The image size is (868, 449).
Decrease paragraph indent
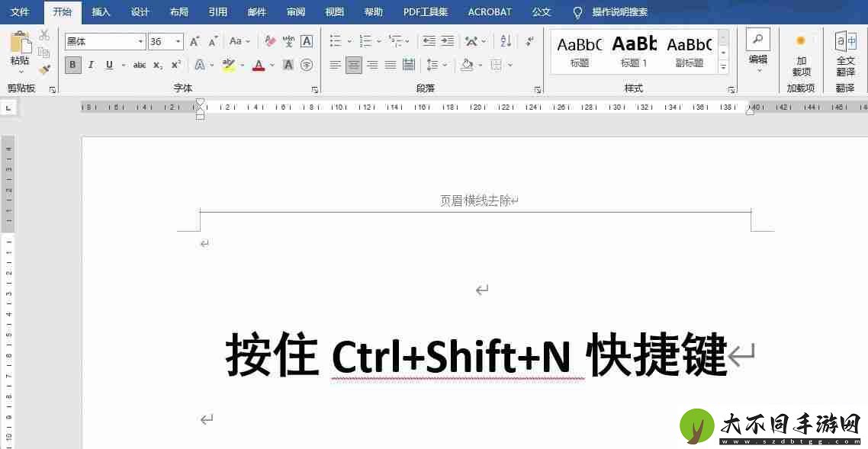tap(429, 41)
